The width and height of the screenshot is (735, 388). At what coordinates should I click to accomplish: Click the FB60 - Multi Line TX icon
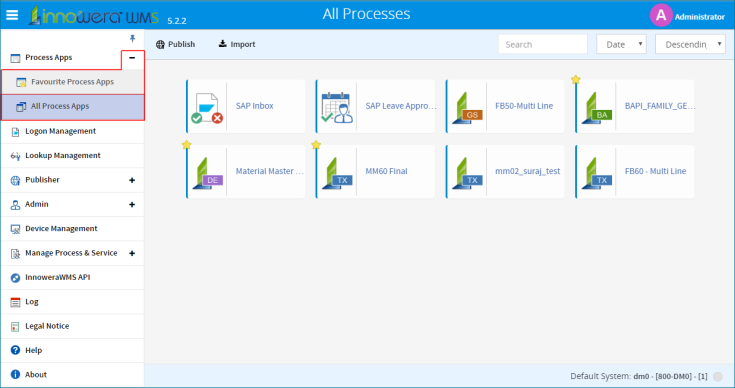(x=597, y=173)
